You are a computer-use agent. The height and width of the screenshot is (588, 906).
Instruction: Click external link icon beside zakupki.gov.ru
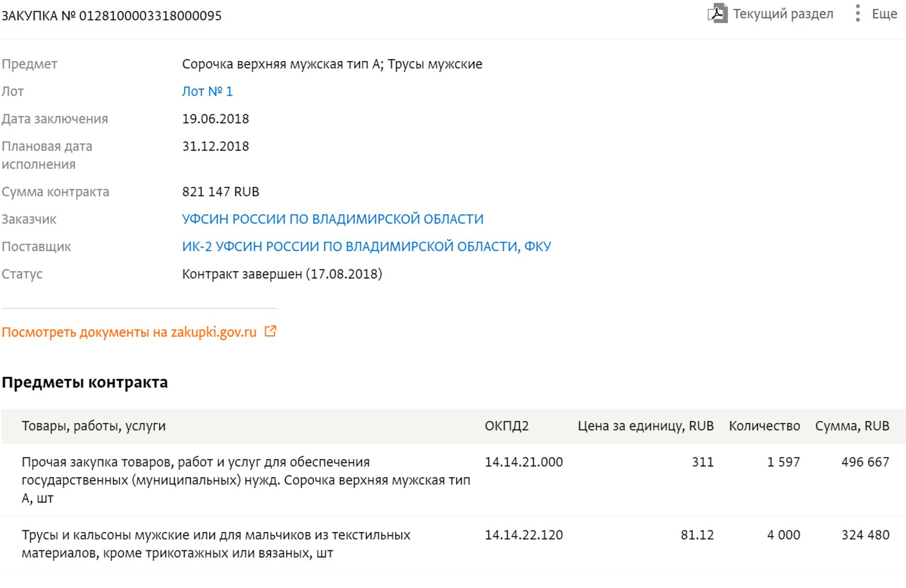pyautogui.click(x=270, y=332)
